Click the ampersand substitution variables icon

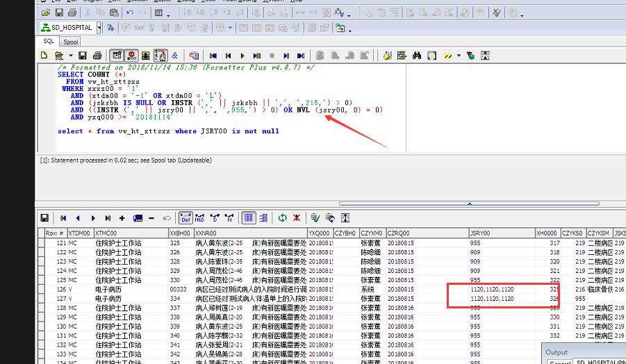pyautogui.click(x=174, y=56)
